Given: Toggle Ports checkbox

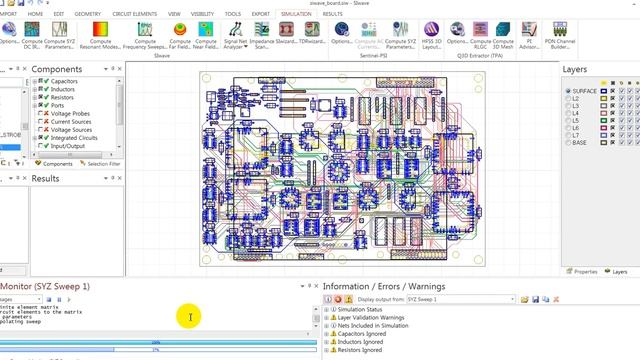Looking at the screenshot, I should [41, 105].
